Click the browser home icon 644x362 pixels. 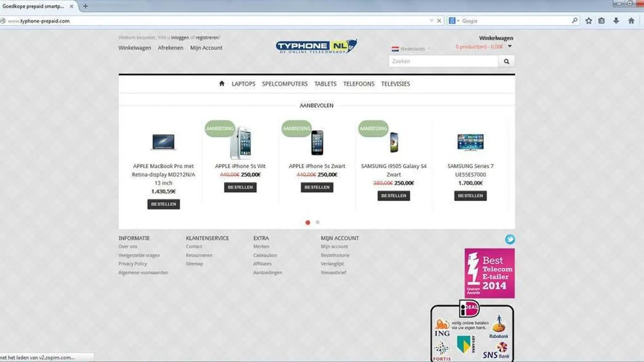coord(631,21)
